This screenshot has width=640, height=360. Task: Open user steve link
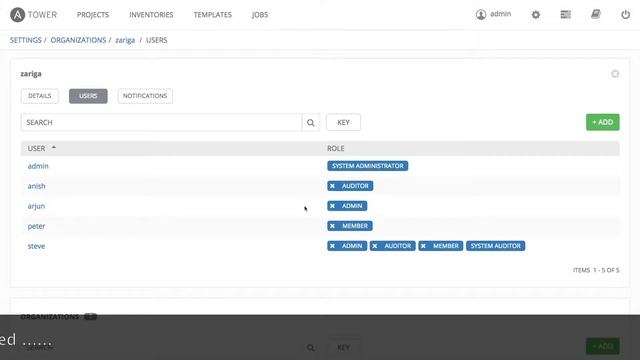(x=36, y=246)
